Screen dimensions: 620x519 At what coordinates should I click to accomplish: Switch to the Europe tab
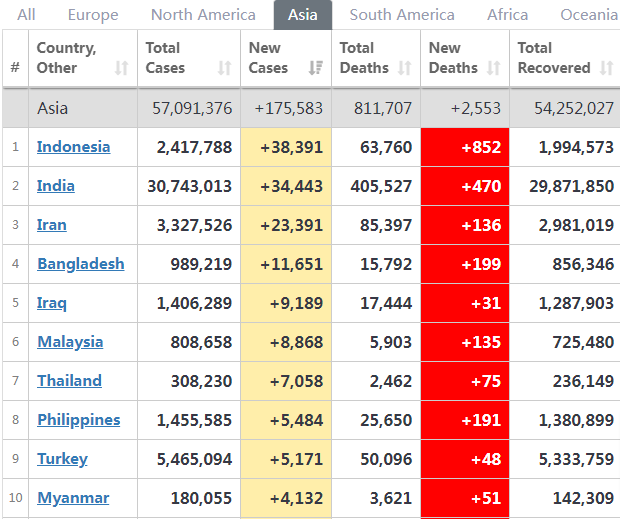coord(93,15)
